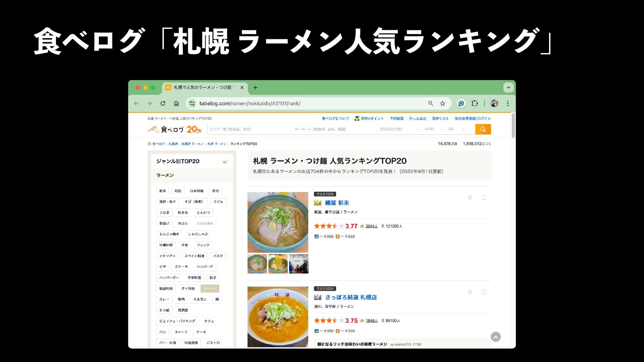Open Chrome's three-dot menu
Viewport: 644px width, 362px height.
point(508,103)
